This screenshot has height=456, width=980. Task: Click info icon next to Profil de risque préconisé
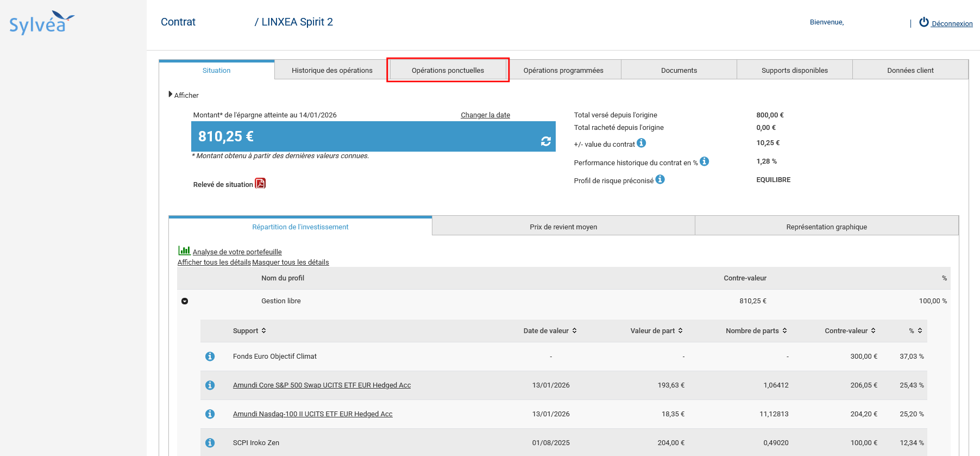pos(660,179)
